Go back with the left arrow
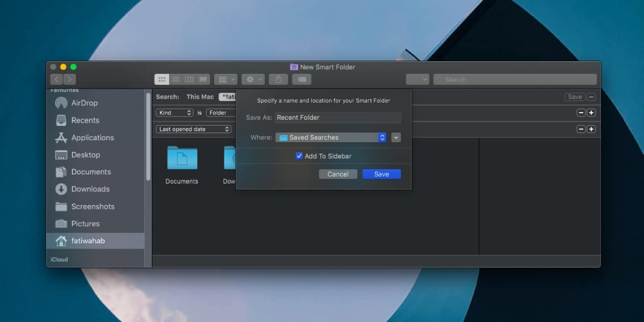The height and width of the screenshot is (322, 644). click(57, 79)
